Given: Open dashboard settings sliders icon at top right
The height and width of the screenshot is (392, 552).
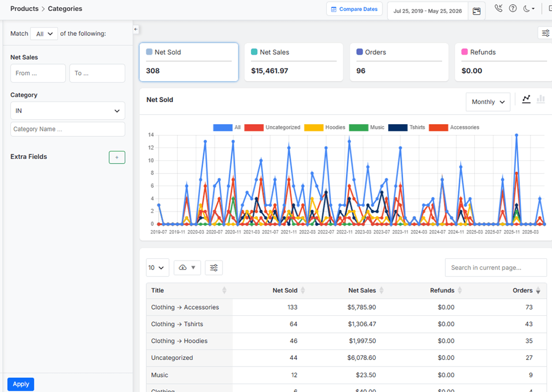Looking at the screenshot, I should point(545,33).
